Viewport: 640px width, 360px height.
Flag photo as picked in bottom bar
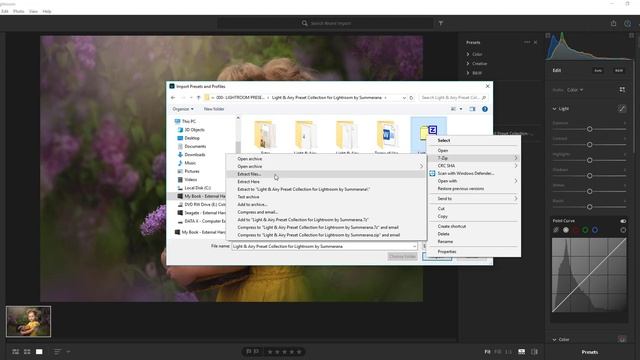click(248, 351)
